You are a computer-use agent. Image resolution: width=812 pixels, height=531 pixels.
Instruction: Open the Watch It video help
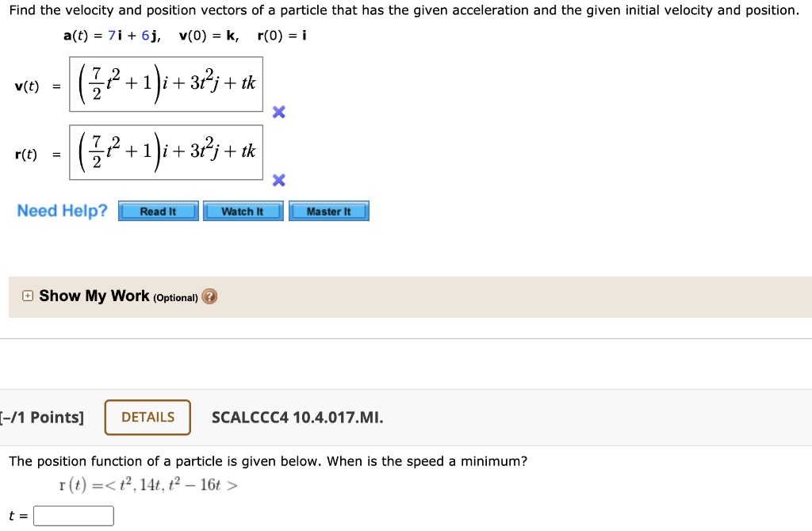[243, 212]
